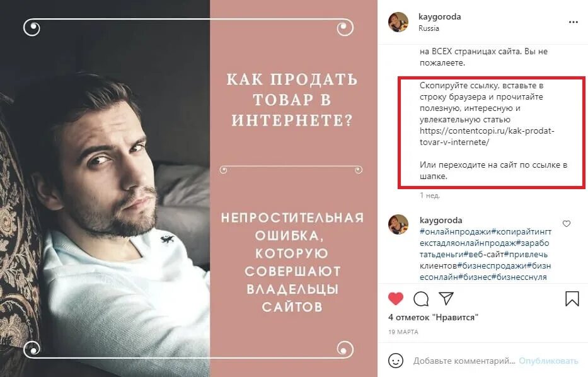This screenshot has height=377, width=588.
Task: Click kaygoroda avatar beside hashtag comment
Action: 398,224
